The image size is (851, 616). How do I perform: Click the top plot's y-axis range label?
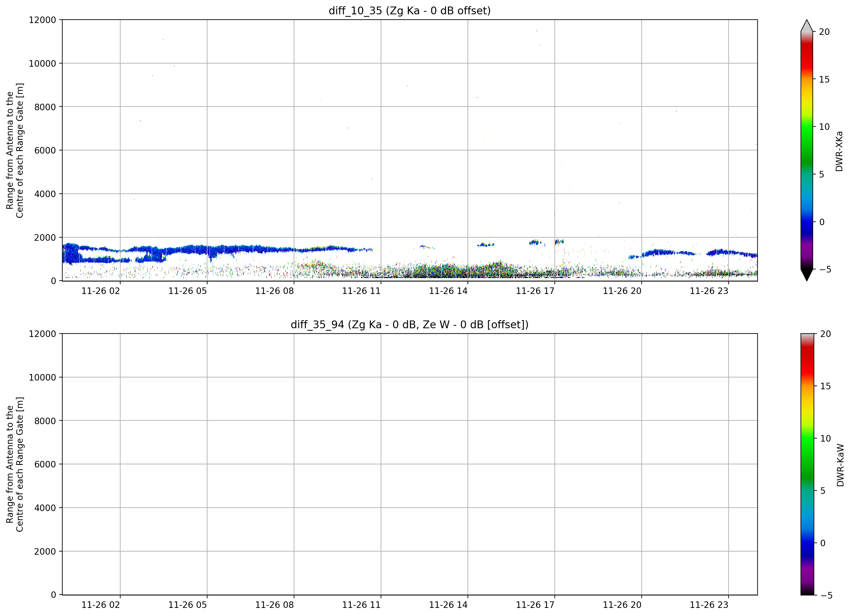(x=15, y=150)
